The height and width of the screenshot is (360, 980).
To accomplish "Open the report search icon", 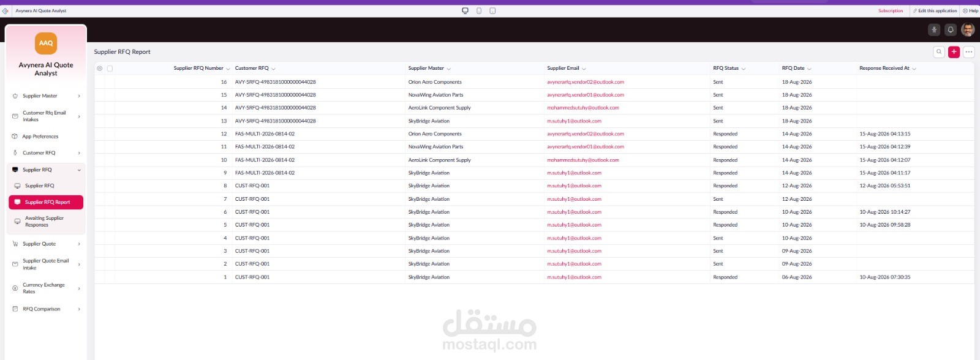I will (939, 52).
